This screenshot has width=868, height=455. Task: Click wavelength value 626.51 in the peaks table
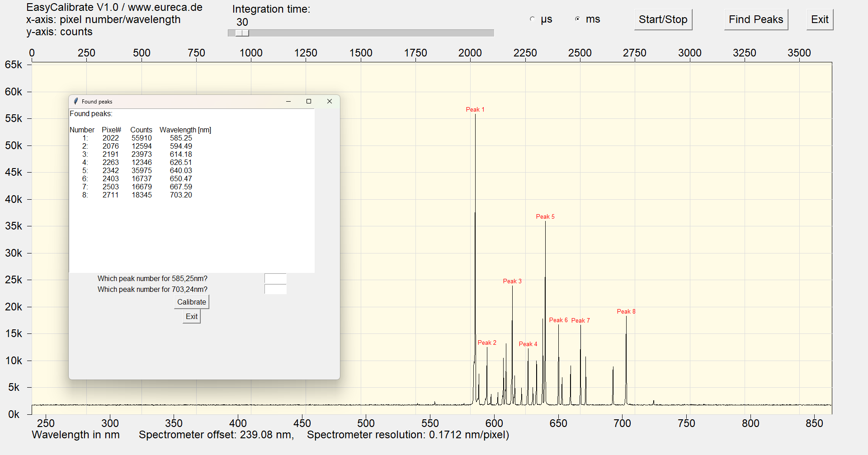[x=181, y=162]
